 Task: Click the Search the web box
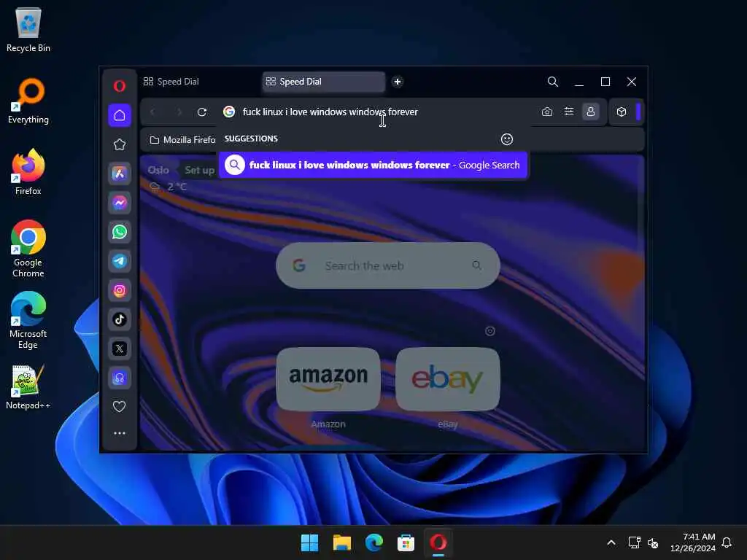point(388,265)
